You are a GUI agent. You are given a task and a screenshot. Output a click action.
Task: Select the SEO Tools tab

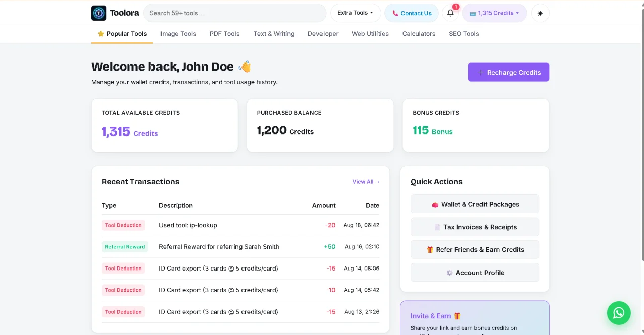point(464,34)
